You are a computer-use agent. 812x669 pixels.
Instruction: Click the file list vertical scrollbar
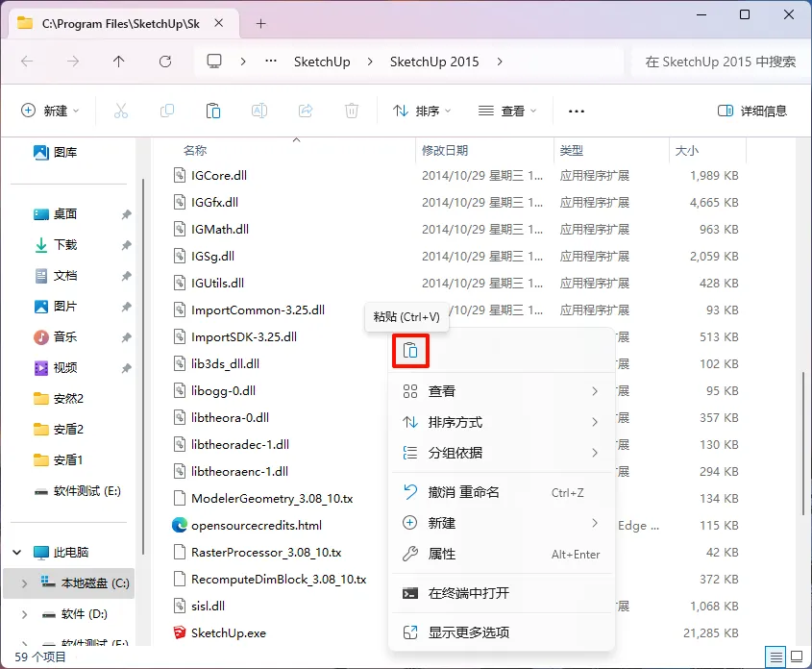[x=803, y=443]
